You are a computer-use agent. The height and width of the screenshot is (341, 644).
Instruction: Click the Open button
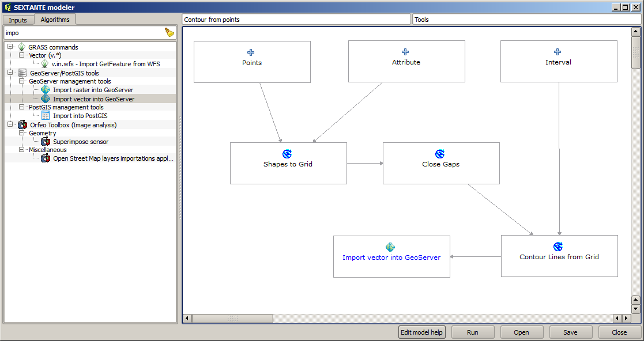tap(522, 332)
